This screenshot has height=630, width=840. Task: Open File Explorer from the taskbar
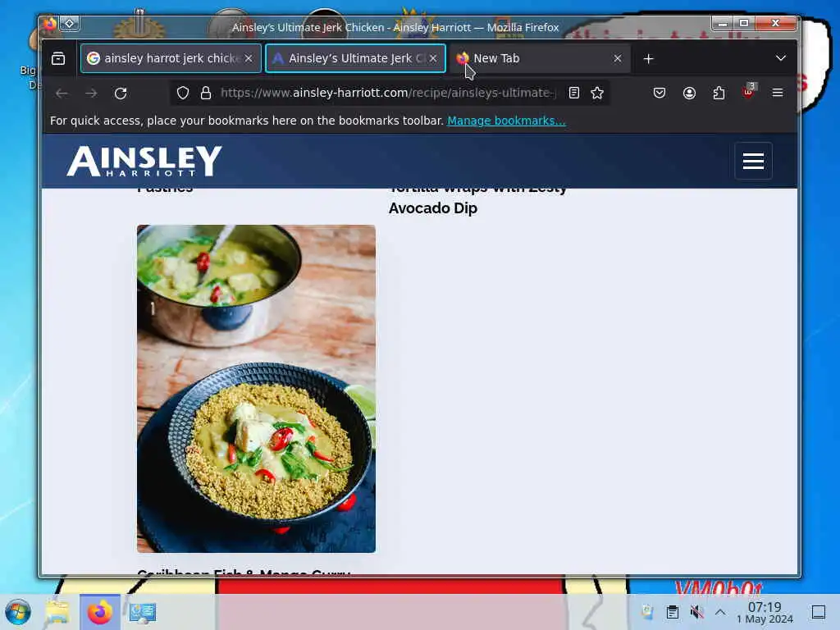(57, 612)
